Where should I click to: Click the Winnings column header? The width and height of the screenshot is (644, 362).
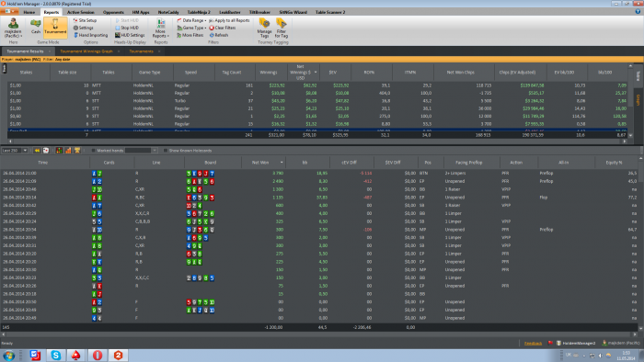coord(269,73)
